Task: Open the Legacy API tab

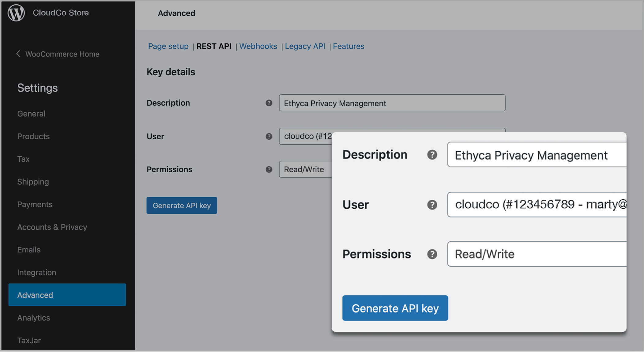Action: [x=305, y=46]
